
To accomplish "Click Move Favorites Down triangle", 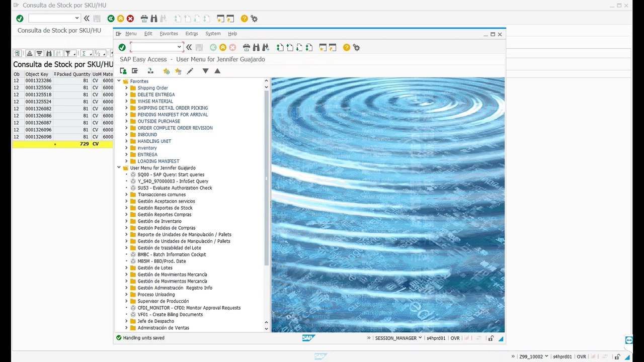I will point(205,71).
